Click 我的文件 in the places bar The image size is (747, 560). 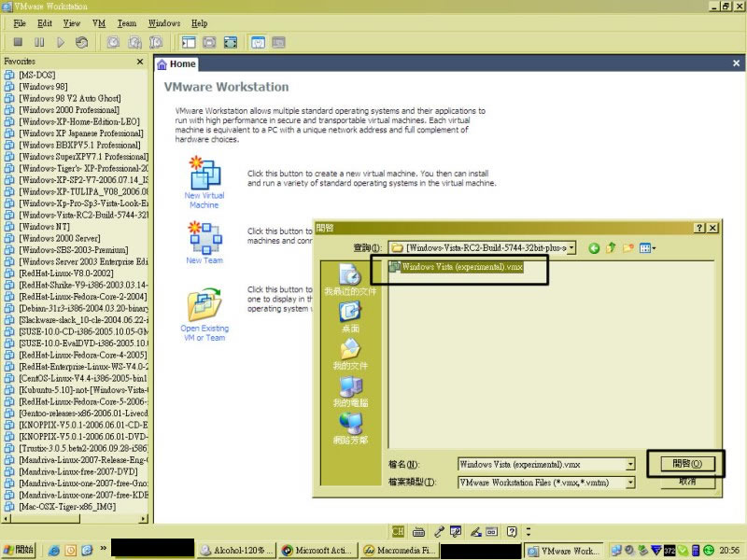click(350, 355)
